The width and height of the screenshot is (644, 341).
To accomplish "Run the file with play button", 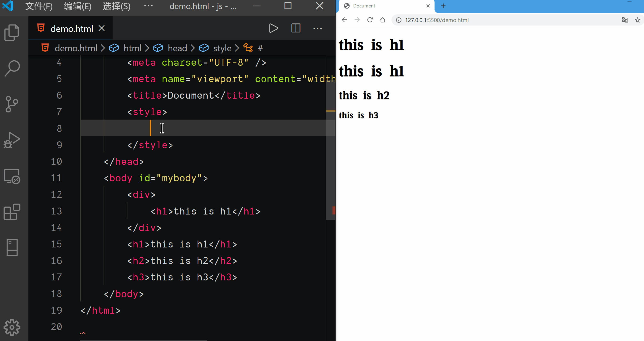I will pyautogui.click(x=273, y=28).
